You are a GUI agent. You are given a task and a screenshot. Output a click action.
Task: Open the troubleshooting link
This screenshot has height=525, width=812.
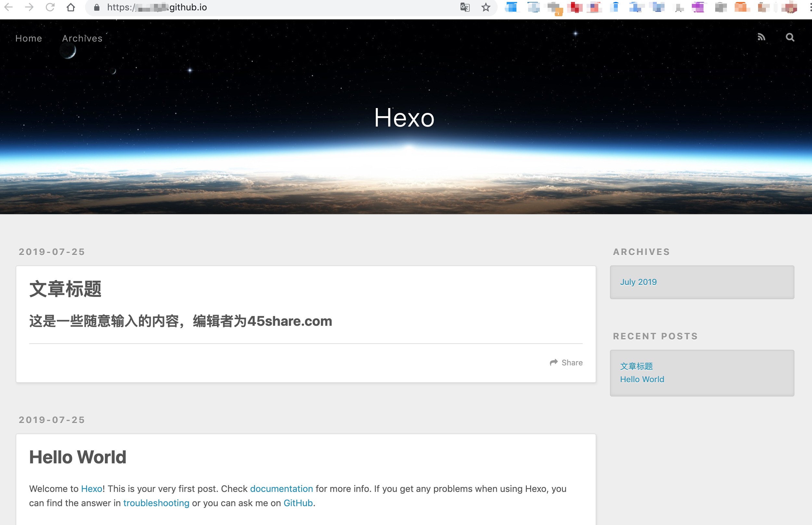156,503
